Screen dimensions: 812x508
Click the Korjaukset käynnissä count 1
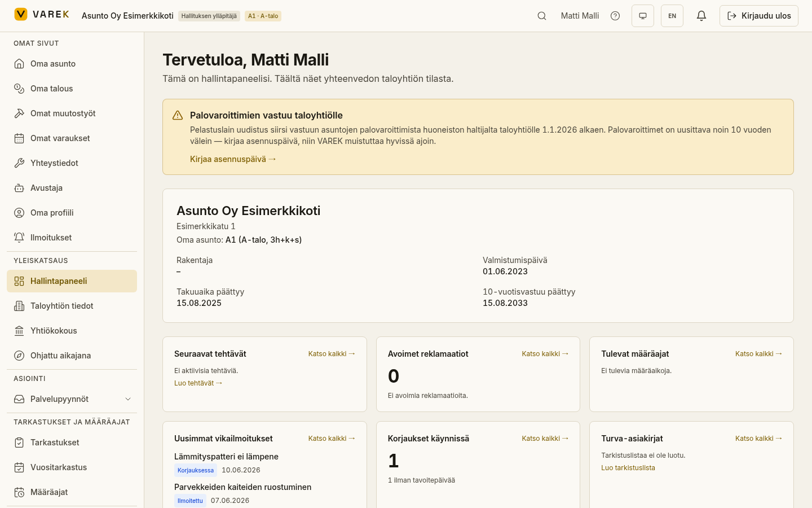point(394,461)
